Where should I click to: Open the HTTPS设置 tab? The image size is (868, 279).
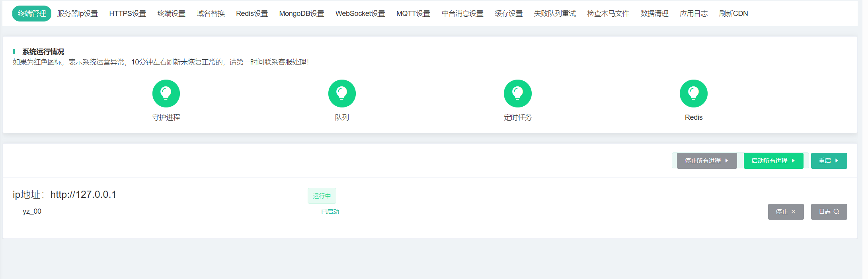coord(127,14)
